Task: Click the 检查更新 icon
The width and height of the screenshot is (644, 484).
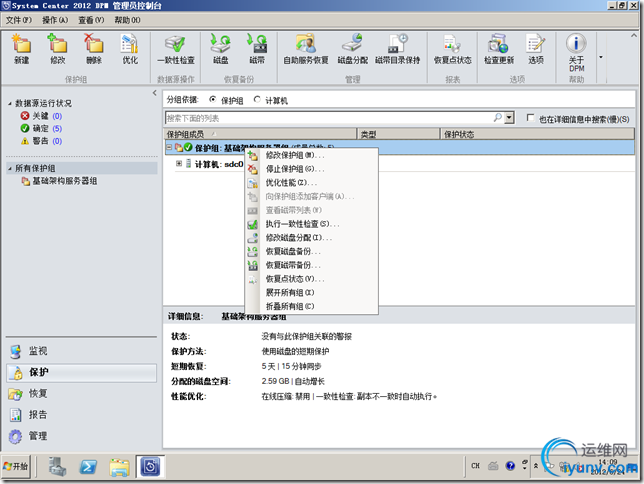Action: 499,49
